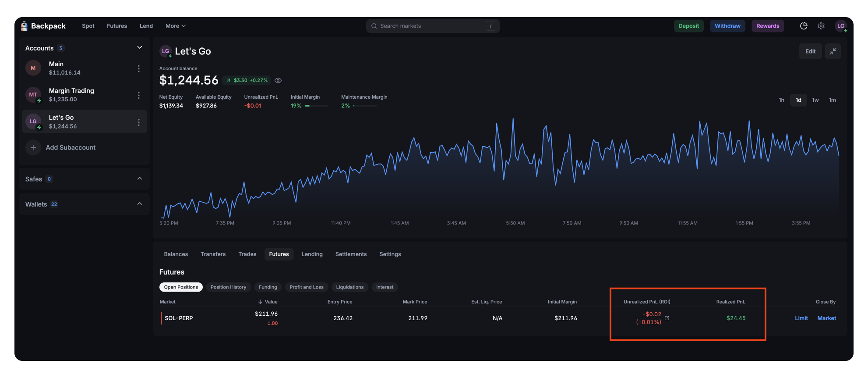Switch to the Transfers tab
Image resolution: width=868 pixels, height=378 pixels.
pos(213,254)
